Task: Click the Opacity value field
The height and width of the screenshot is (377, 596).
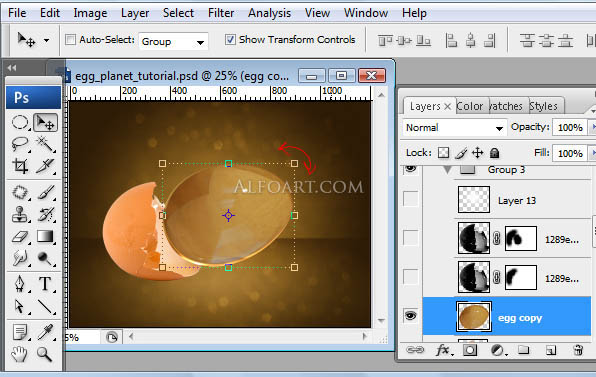Action: tap(570, 127)
